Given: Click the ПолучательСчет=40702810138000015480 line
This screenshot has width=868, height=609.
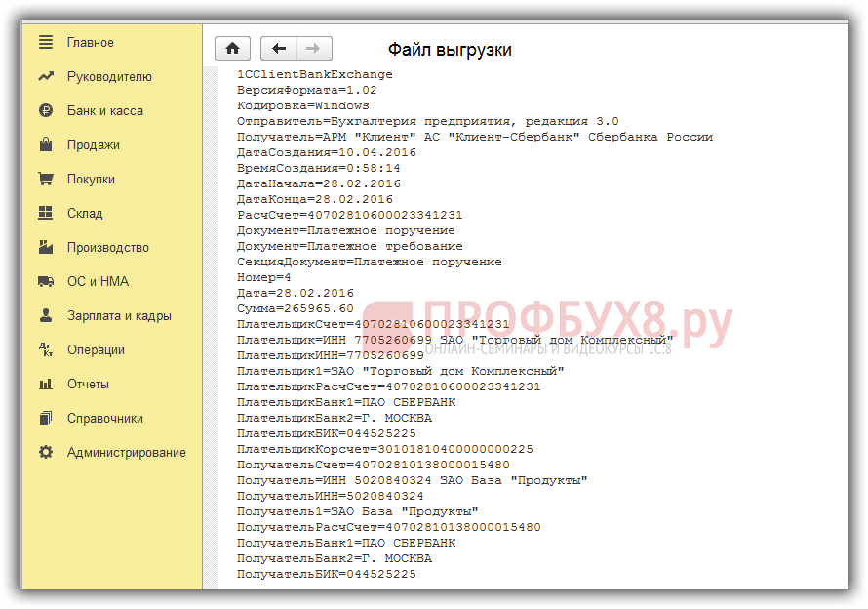Looking at the screenshot, I should [374, 465].
